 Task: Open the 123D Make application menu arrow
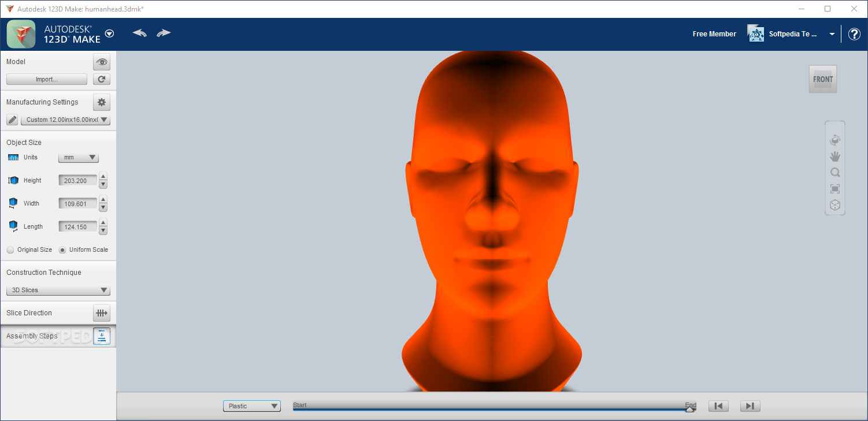[x=109, y=33]
